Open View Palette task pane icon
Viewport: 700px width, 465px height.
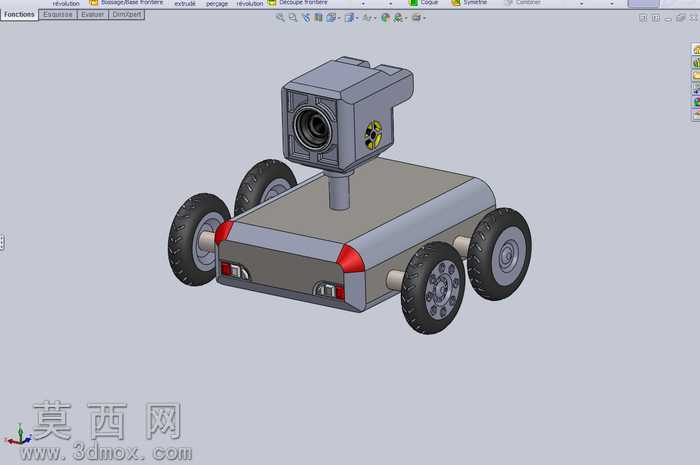coord(696,89)
